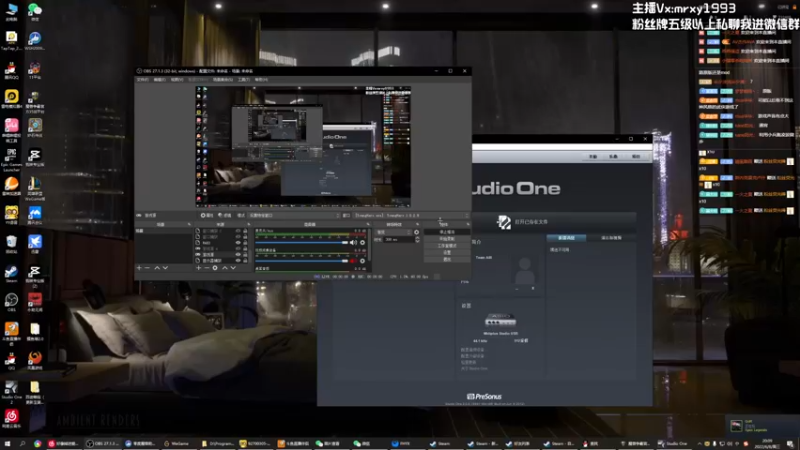Remove selected scene with minus icon

click(x=147, y=267)
